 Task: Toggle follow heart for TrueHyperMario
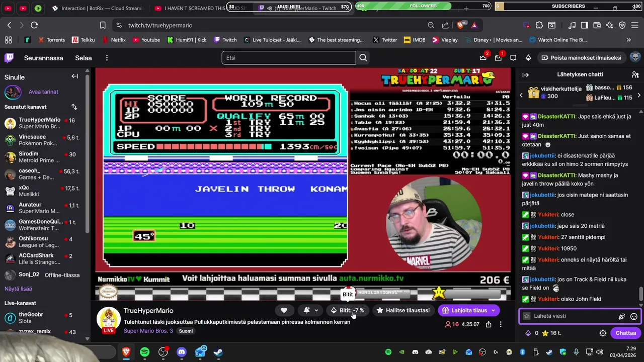click(x=284, y=310)
